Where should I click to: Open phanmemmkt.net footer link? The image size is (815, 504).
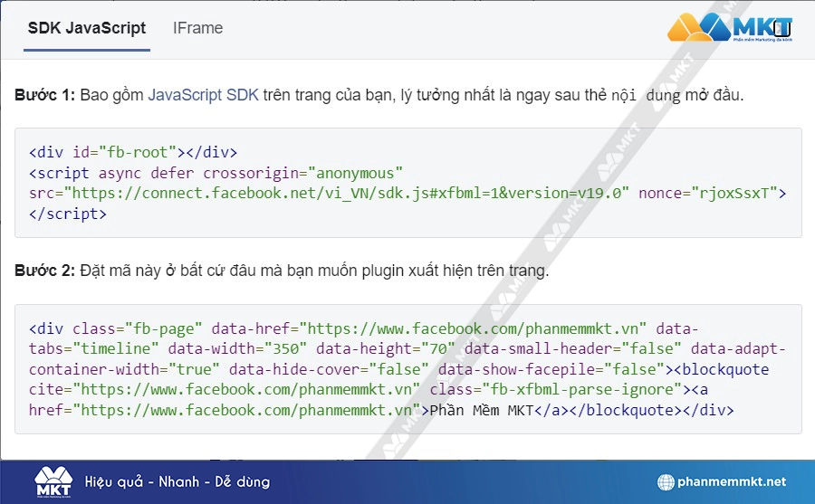[732, 482]
